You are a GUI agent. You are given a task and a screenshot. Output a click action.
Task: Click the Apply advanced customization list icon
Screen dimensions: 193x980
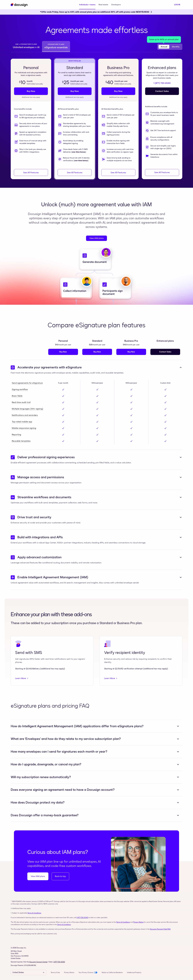coord(13,557)
